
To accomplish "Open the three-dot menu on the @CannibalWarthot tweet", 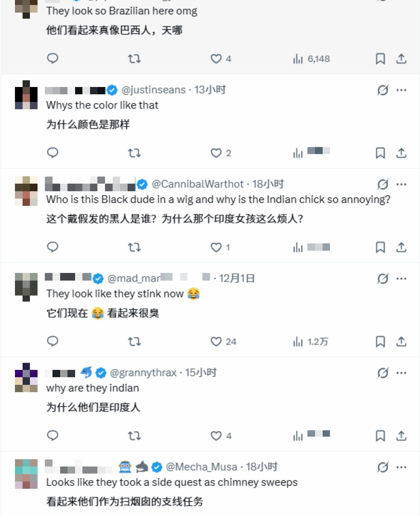I will [401, 184].
